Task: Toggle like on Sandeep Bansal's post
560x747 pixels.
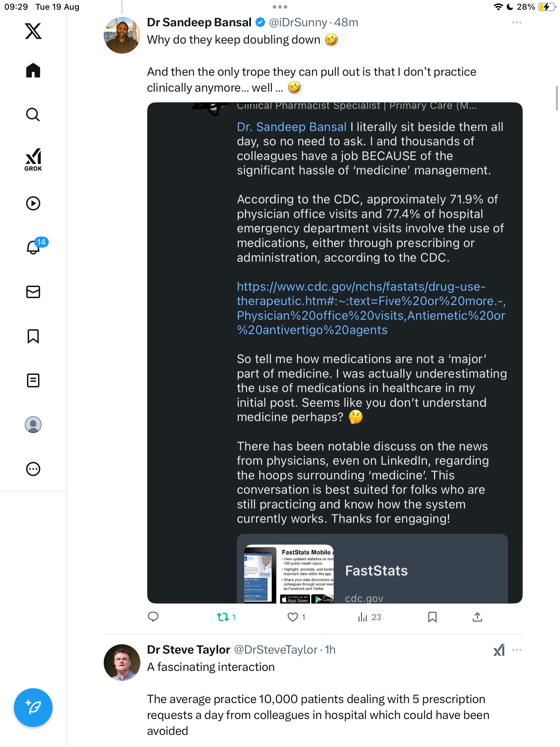Action: [293, 617]
